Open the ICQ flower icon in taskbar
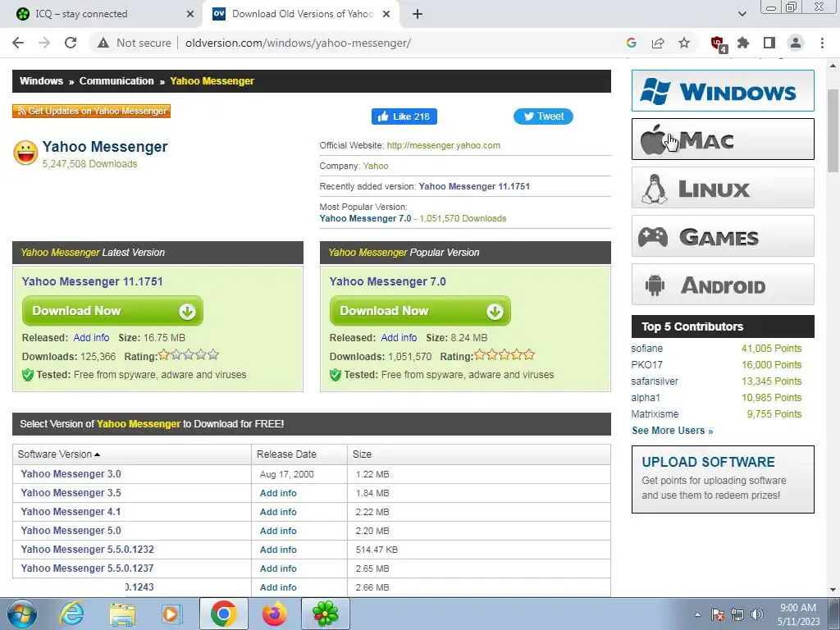840x630 pixels. tap(325, 614)
